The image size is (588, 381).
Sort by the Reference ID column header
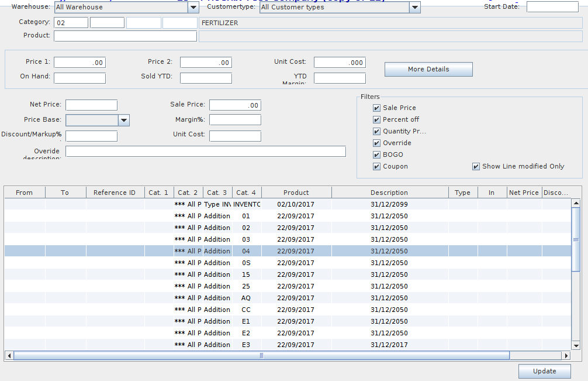pyautogui.click(x=115, y=193)
